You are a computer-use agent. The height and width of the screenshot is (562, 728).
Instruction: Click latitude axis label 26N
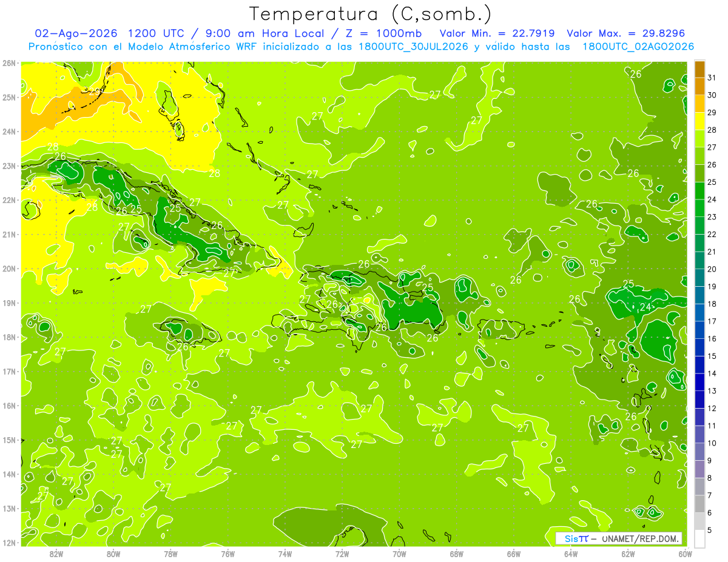[9, 63]
